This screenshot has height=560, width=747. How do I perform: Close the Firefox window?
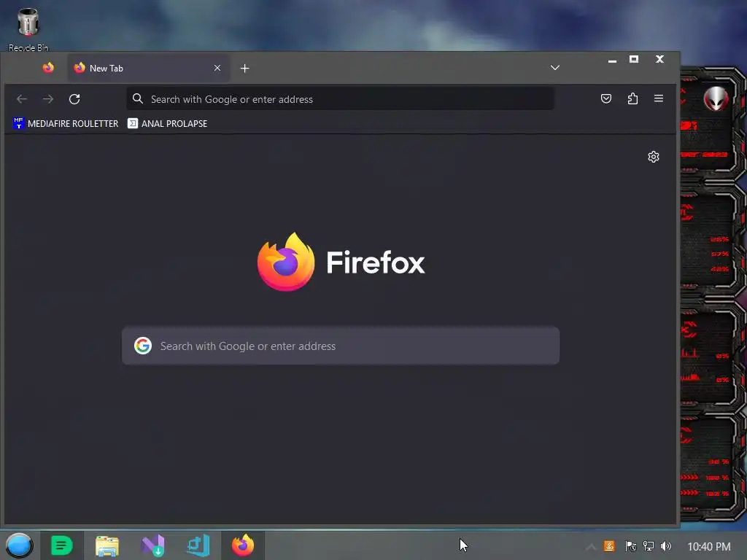[659, 60]
